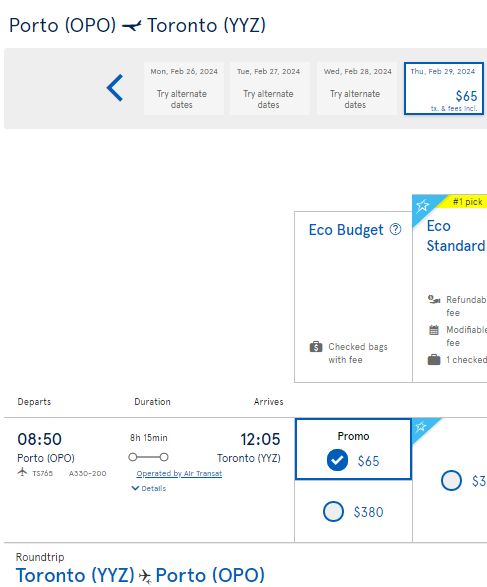Click the refundable fee icon under Eco Standard
Viewport: 487px width, 587px height.
434,299
